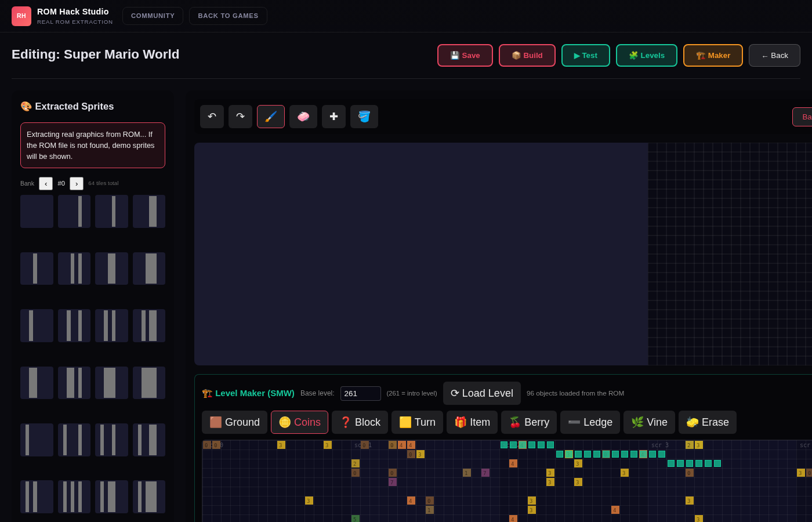This screenshot has height=522, width=812.
Task: Toggle the Maker panel button
Action: [x=713, y=56]
